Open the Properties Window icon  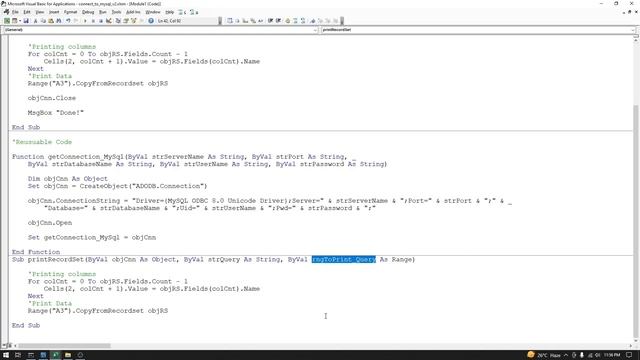coord(126,21)
